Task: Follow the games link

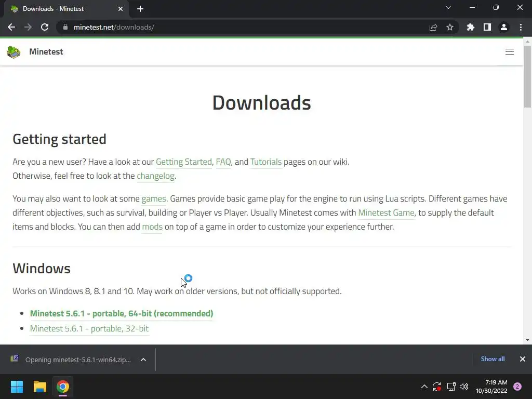Action: pyautogui.click(x=154, y=199)
